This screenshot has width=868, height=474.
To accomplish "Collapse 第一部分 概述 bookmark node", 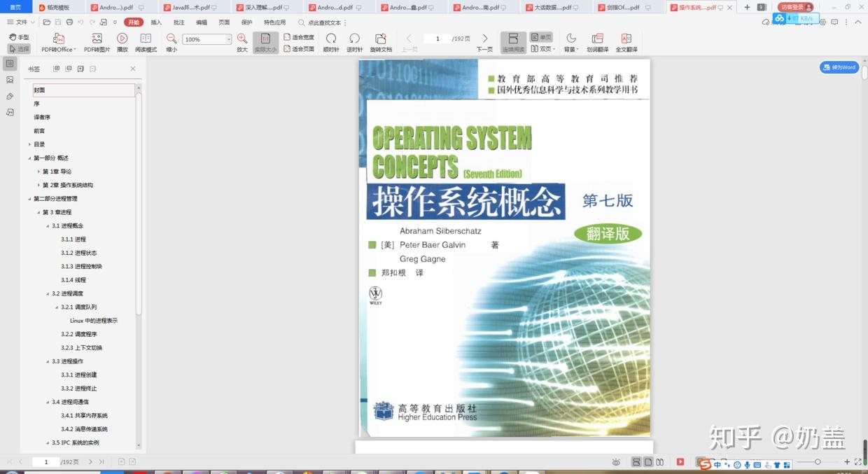I will click(x=29, y=158).
